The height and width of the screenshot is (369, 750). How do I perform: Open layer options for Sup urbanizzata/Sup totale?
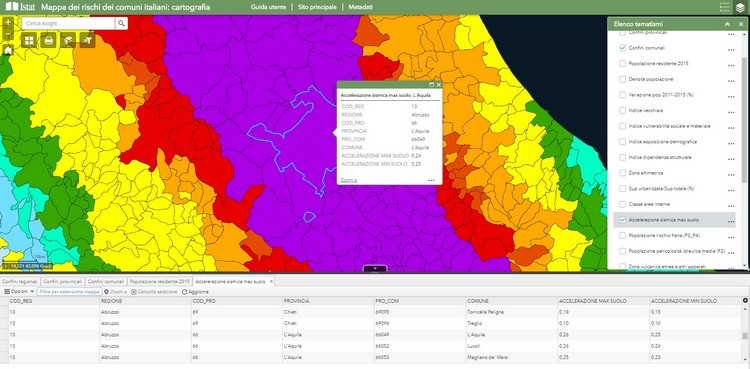(731, 189)
